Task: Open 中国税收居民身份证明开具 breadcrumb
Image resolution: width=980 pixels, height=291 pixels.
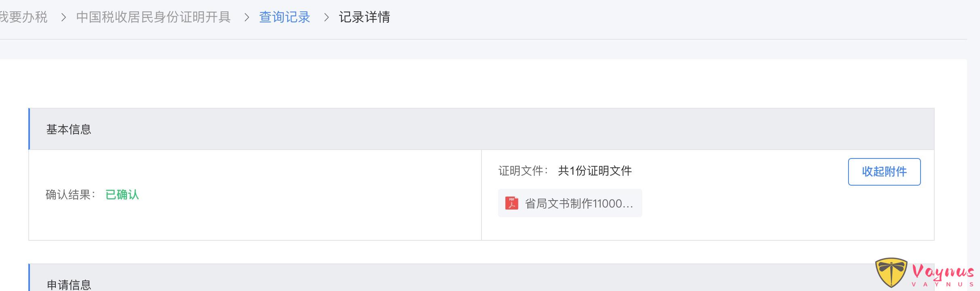Action: coord(153,17)
